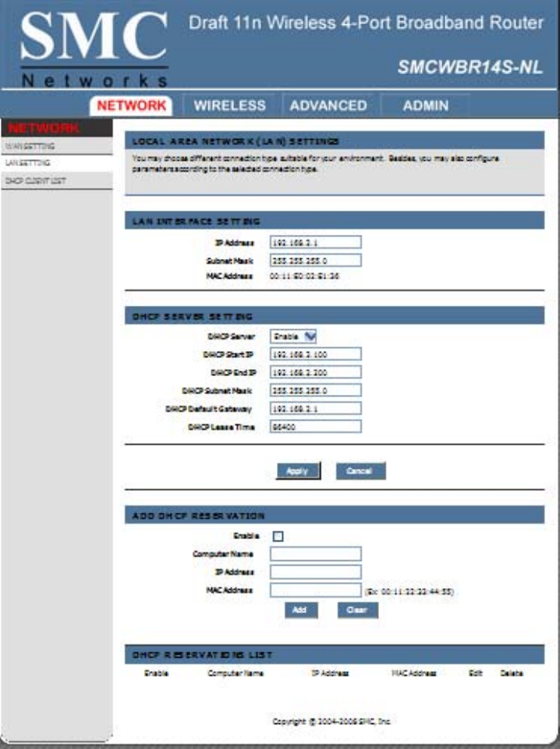Image resolution: width=560 pixels, height=749 pixels.
Task: Click the DHCP Start IP field
Action: tap(316, 354)
